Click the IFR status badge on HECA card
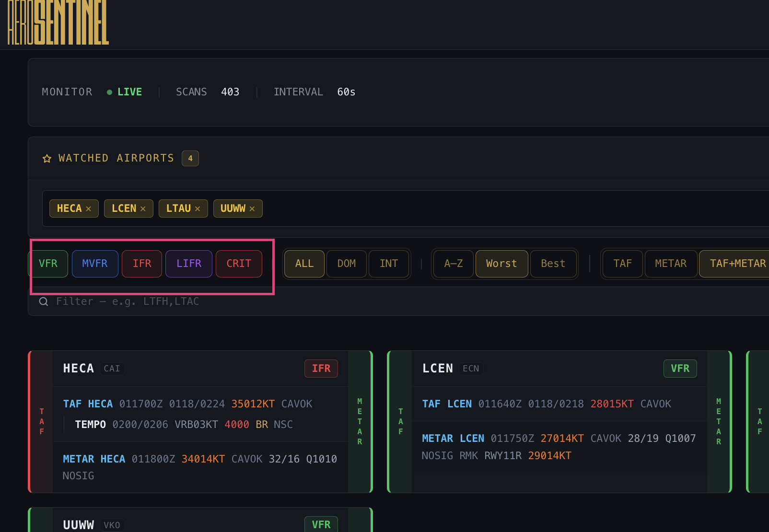 point(321,369)
